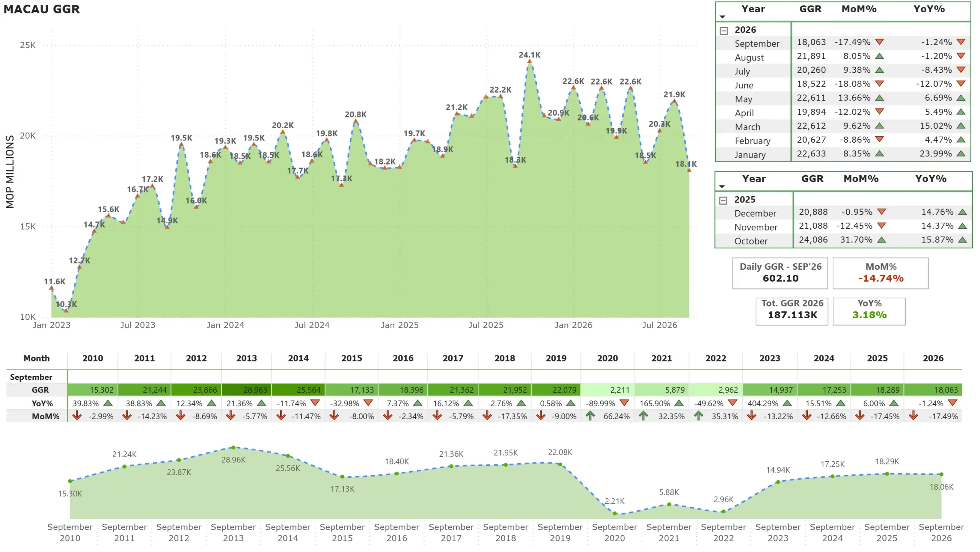
Task: Select the 2019 column header
Action: [556, 358]
